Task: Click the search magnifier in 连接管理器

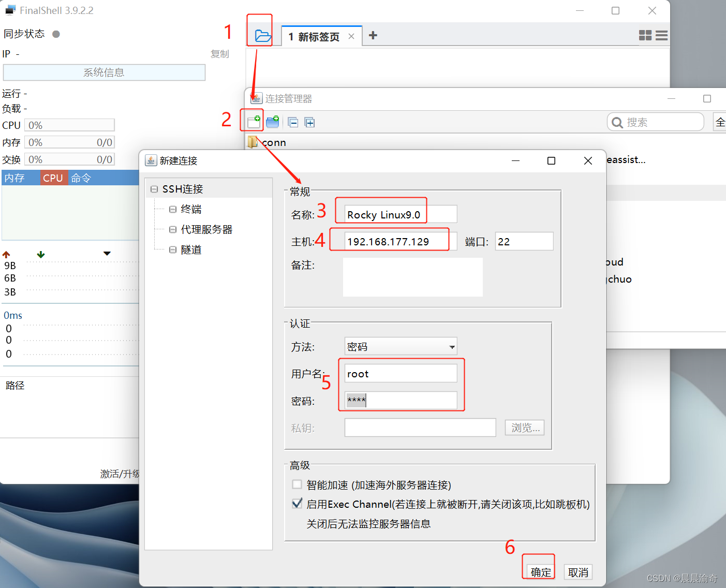Action: (617, 122)
